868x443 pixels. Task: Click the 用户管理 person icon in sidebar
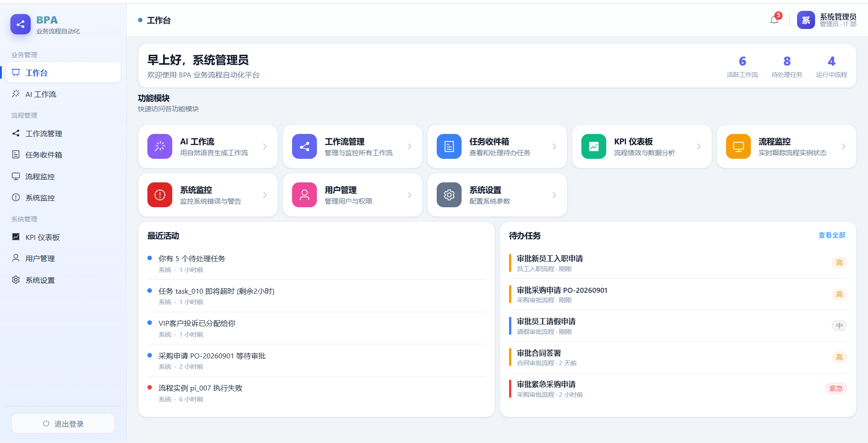click(x=16, y=258)
